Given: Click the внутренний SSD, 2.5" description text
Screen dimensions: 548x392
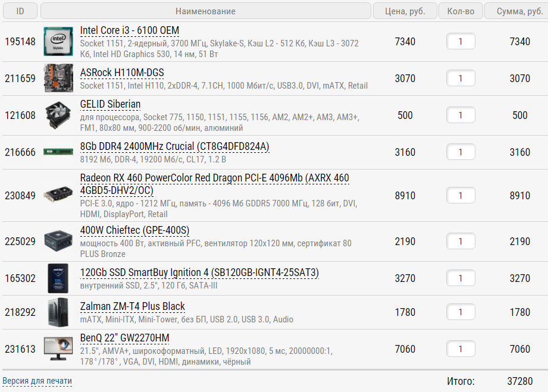Looking at the screenshot, I should tap(149, 286).
